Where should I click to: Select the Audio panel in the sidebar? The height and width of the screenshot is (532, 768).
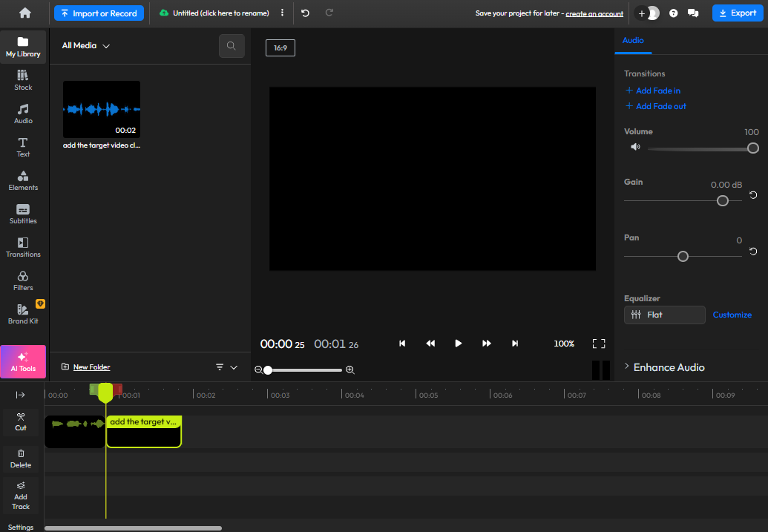click(22, 112)
